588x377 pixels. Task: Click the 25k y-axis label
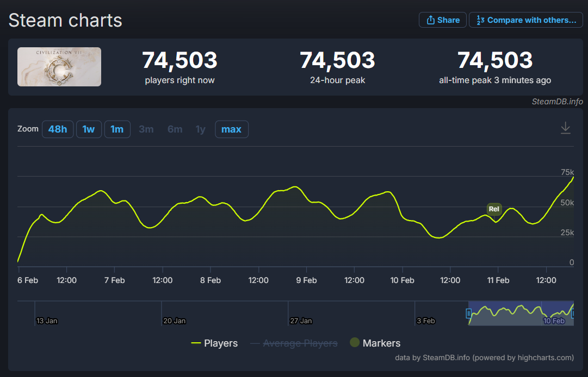coord(567,233)
